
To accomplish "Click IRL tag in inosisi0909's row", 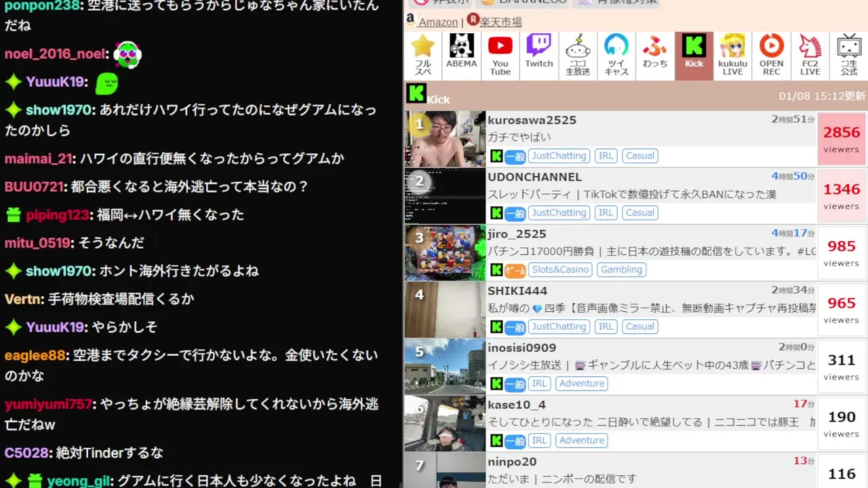I will pyautogui.click(x=540, y=384).
